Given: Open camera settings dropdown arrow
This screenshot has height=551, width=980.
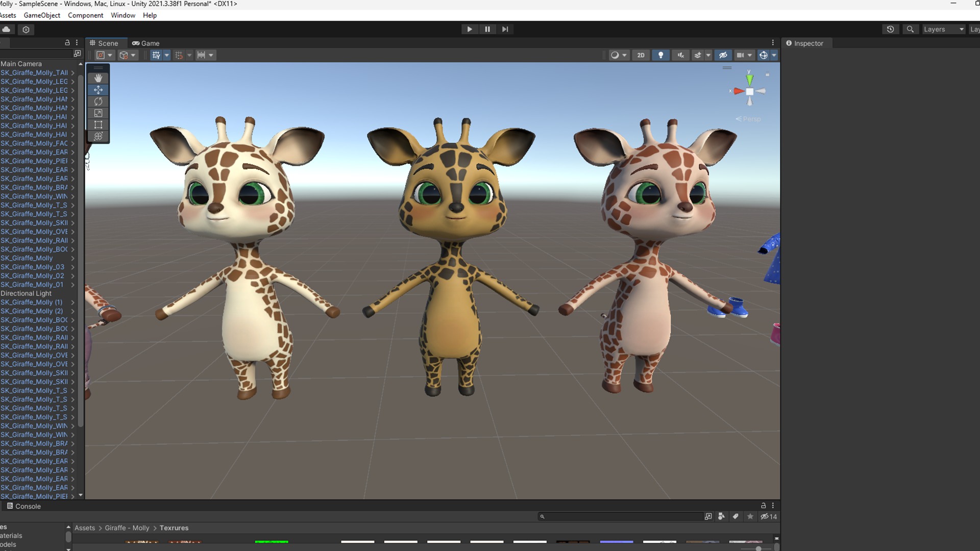Looking at the screenshot, I should point(750,55).
